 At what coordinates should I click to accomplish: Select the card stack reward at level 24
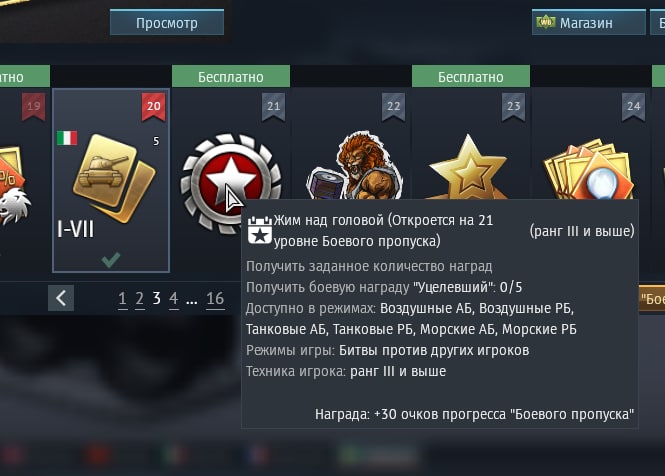point(589,170)
